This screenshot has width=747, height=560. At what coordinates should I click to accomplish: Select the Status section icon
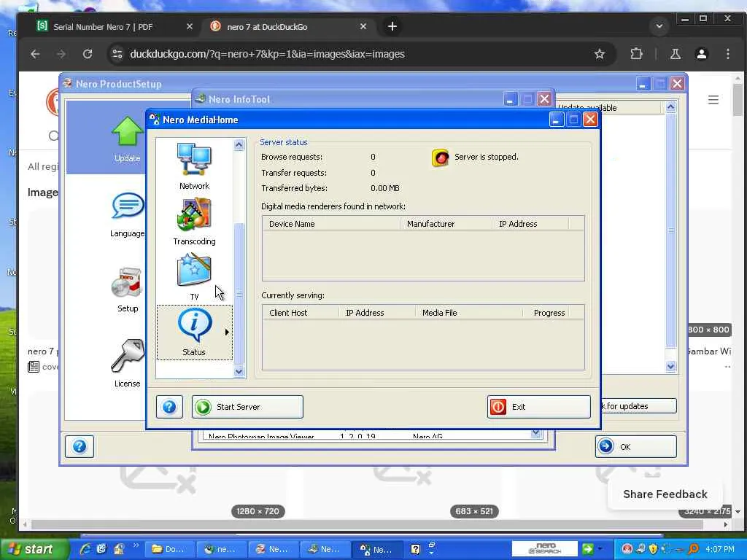(x=194, y=332)
